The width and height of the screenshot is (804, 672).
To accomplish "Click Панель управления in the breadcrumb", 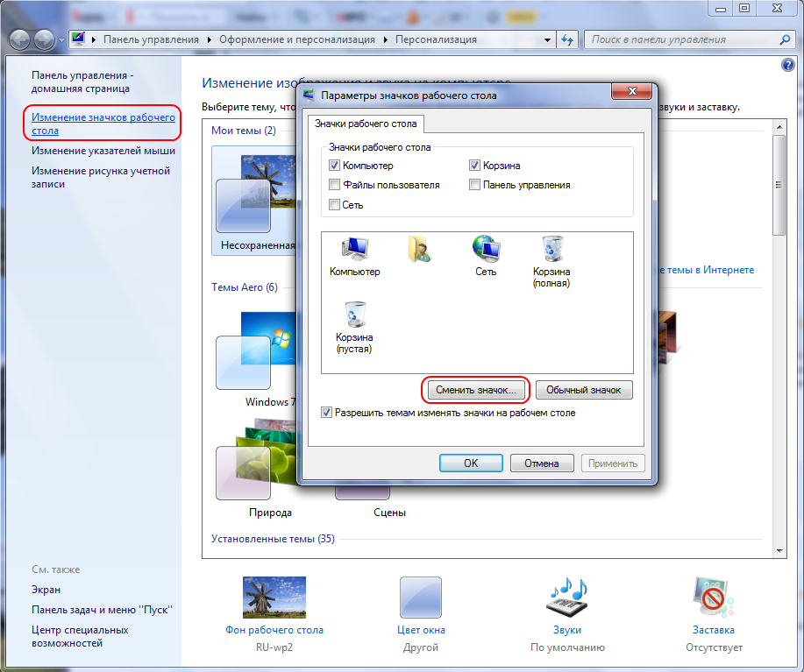I will [x=151, y=39].
